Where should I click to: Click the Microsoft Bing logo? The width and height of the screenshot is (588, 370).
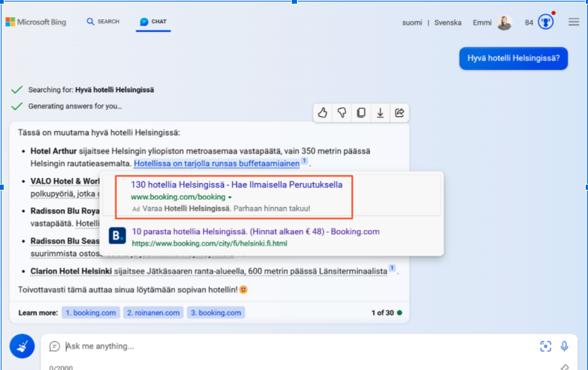36,22
